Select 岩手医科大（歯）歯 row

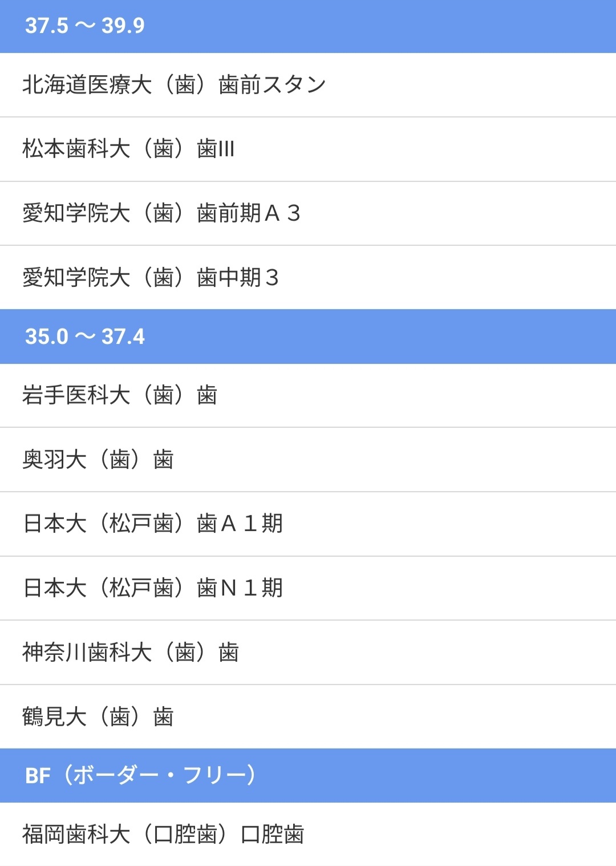(120, 395)
